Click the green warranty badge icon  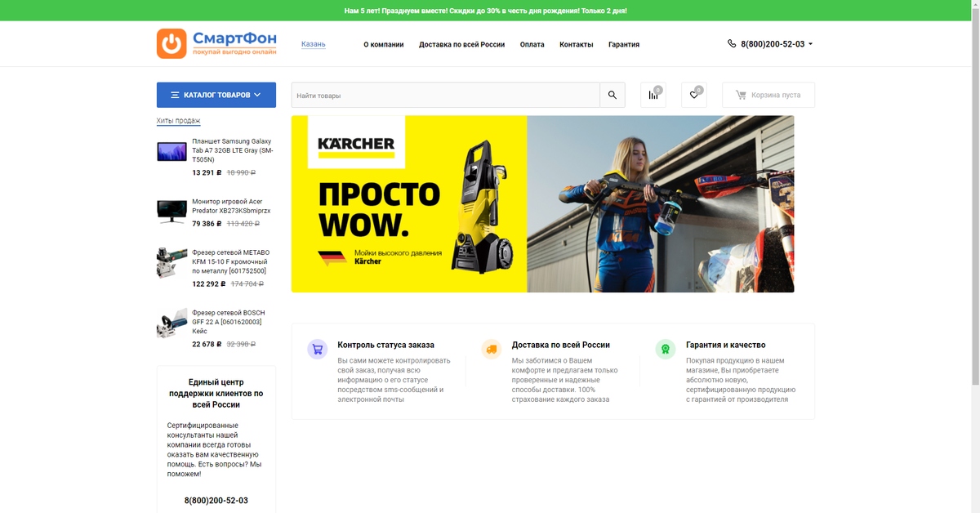pyautogui.click(x=666, y=349)
